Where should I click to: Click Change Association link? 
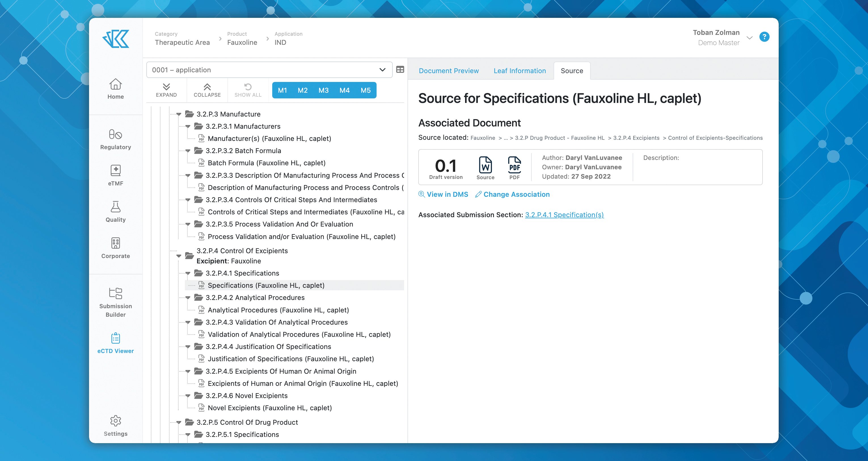click(516, 194)
